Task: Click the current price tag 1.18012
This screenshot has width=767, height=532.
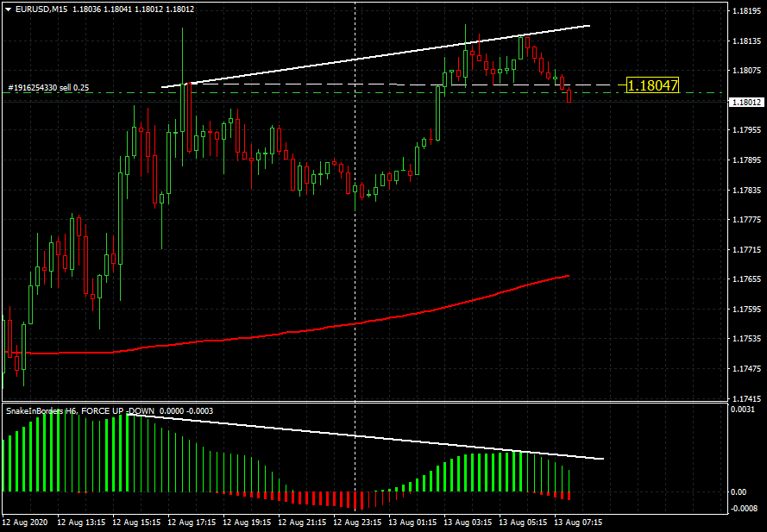Action: pyautogui.click(x=747, y=103)
